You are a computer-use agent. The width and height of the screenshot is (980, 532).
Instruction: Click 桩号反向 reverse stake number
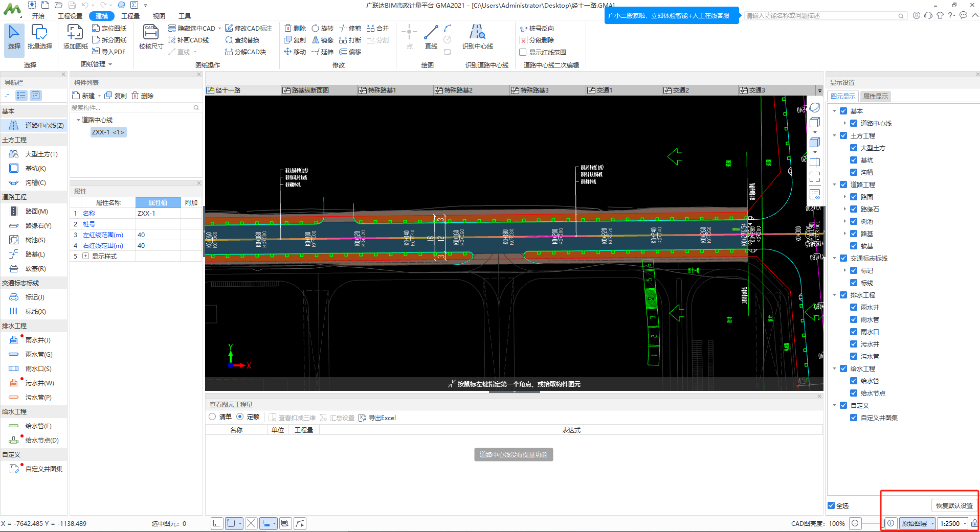point(537,28)
